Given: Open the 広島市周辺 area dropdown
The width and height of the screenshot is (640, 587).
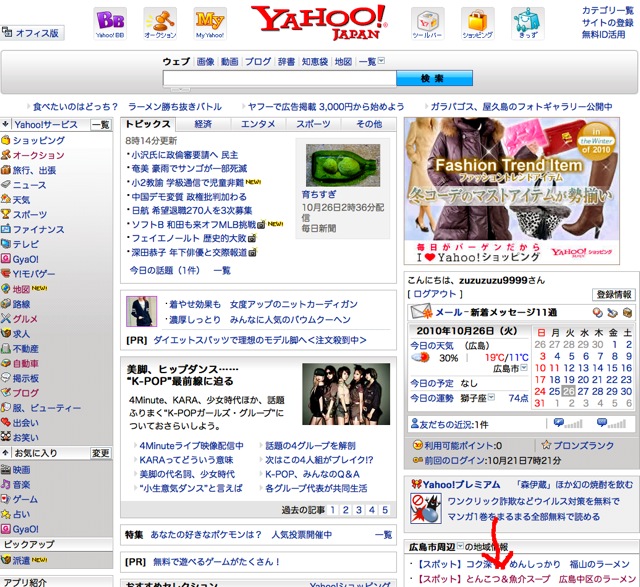Looking at the screenshot, I should [x=460, y=546].
